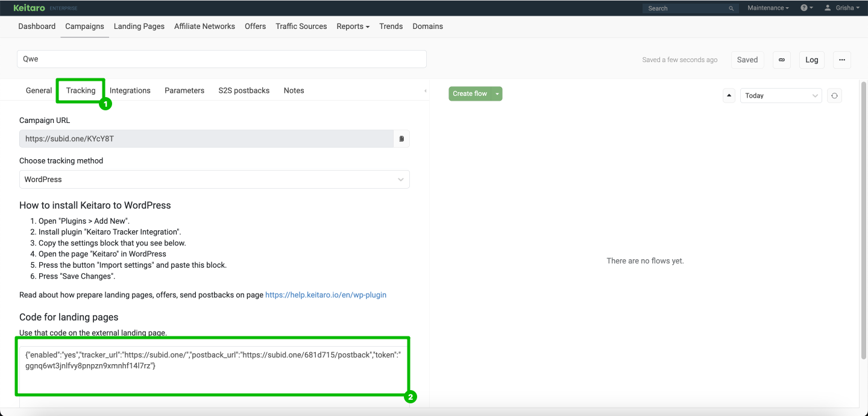This screenshot has width=868, height=416.
Task: Show the Notes tab
Action: pyautogui.click(x=294, y=90)
